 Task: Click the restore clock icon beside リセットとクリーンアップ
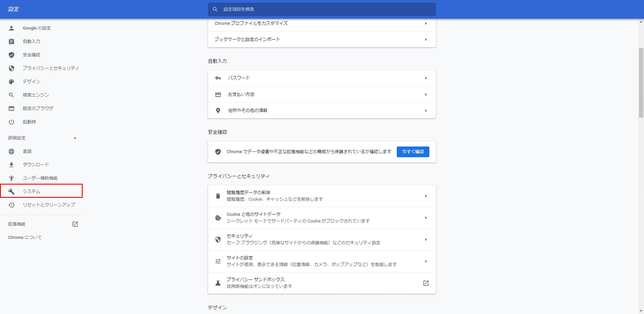11,205
